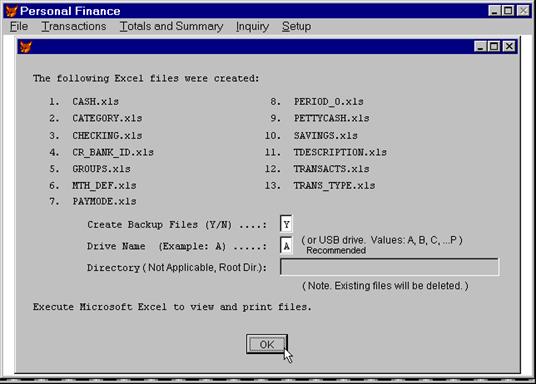Click the TDESCRIPTION.xls file name
This screenshot has height=384, width=536.
pyautogui.click(x=340, y=153)
